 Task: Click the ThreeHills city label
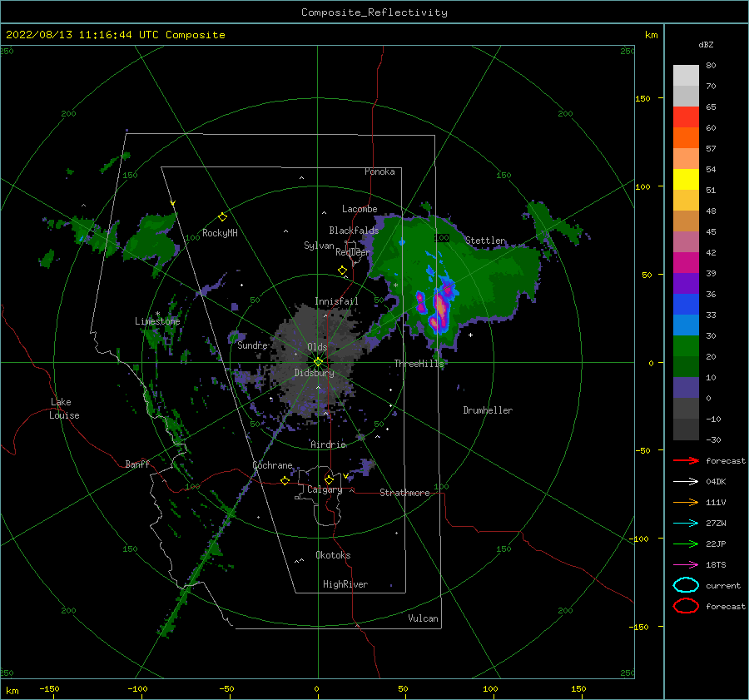tap(419, 364)
